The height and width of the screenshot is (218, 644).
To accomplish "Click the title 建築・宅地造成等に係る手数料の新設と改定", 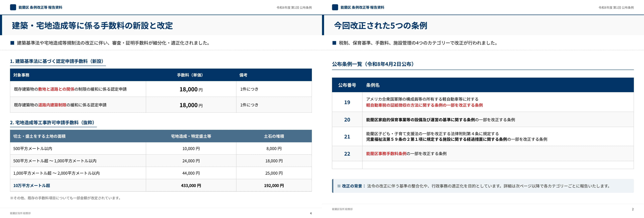I will pyautogui.click(x=92, y=25).
